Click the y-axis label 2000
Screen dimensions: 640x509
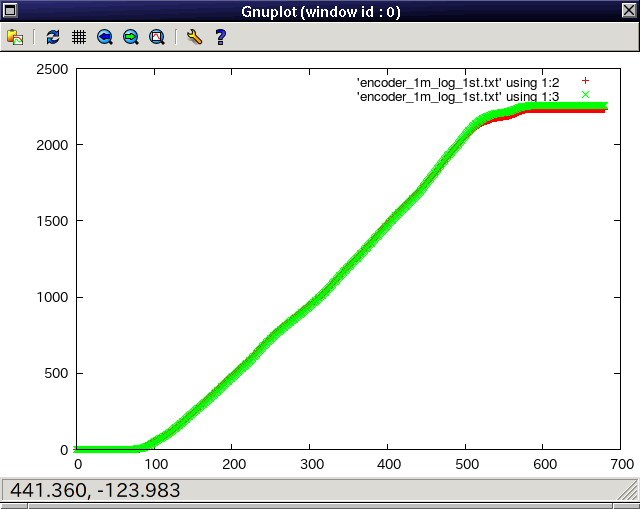[x=52, y=145]
